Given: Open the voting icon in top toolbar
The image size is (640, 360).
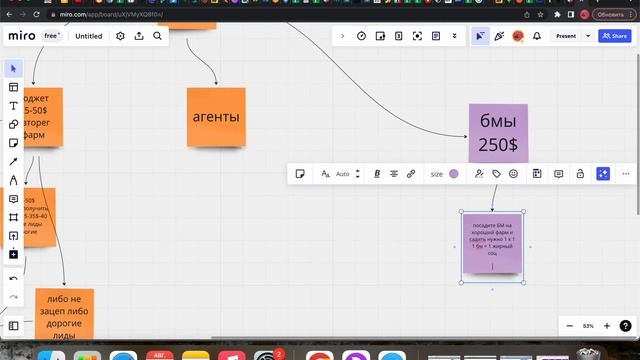Looking at the screenshot, I should click(399, 36).
